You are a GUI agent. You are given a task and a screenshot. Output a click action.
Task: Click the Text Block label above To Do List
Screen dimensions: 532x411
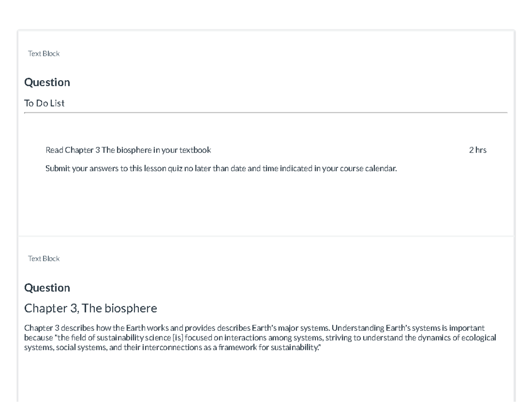43,54
